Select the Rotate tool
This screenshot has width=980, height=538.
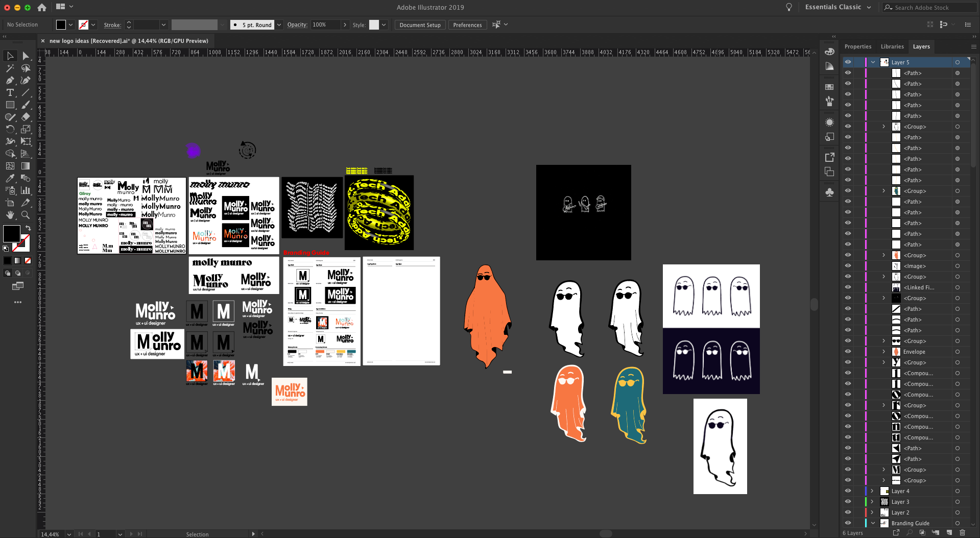coord(10,129)
